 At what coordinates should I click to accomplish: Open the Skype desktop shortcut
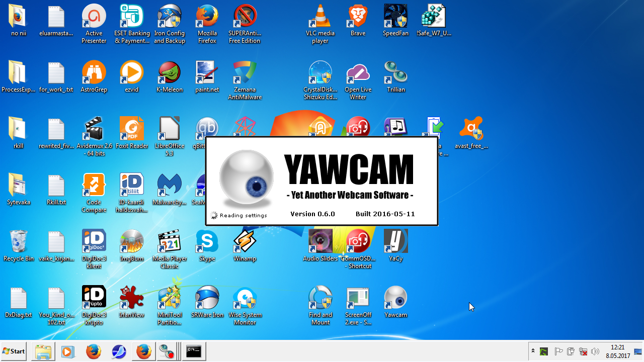[207, 246]
